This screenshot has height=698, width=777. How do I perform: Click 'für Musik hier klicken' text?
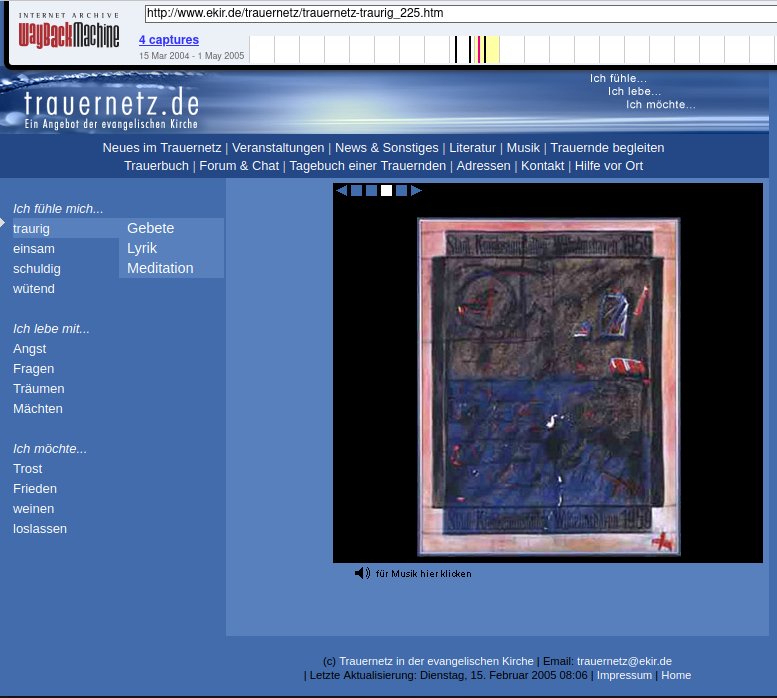point(424,574)
